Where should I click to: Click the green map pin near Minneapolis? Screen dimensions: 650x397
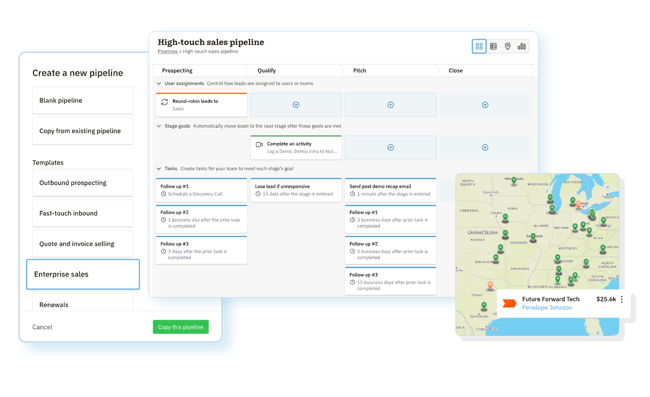514,181
